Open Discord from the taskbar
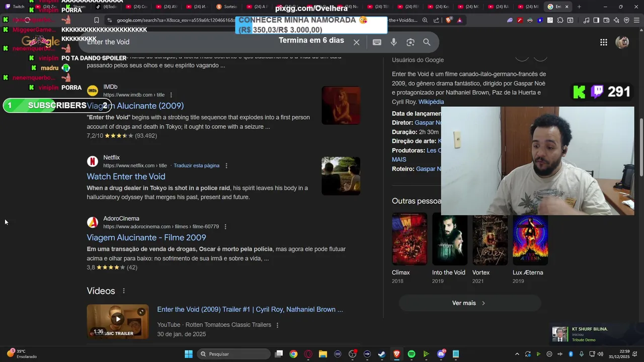The image size is (644, 362). (x=441, y=354)
